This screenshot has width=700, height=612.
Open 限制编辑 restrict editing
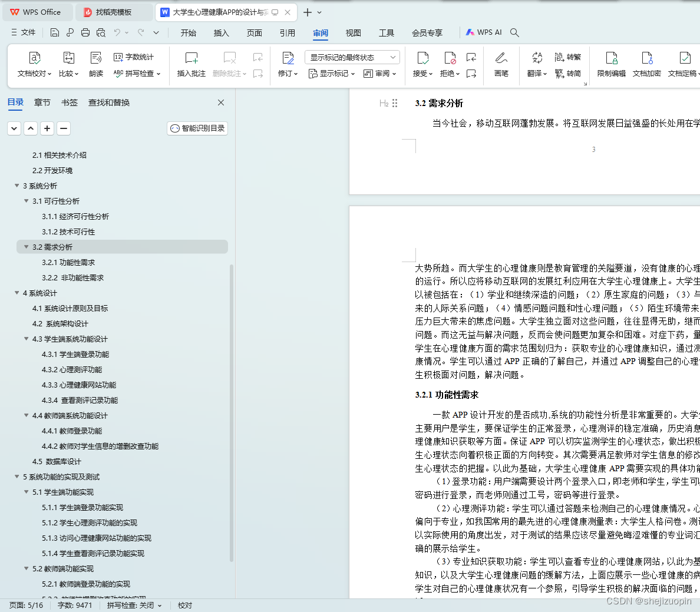click(611, 64)
